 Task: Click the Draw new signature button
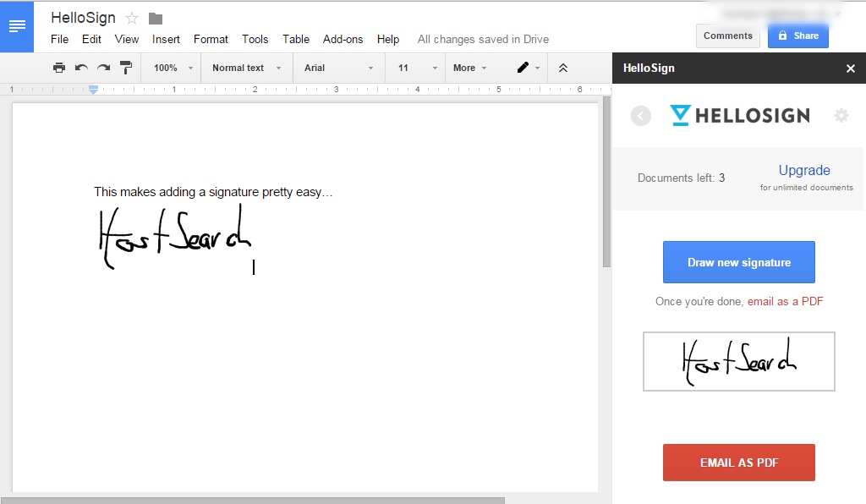tap(738, 262)
